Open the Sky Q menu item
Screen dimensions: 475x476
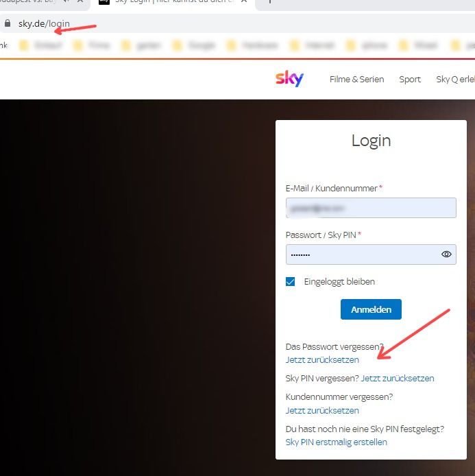click(x=455, y=80)
